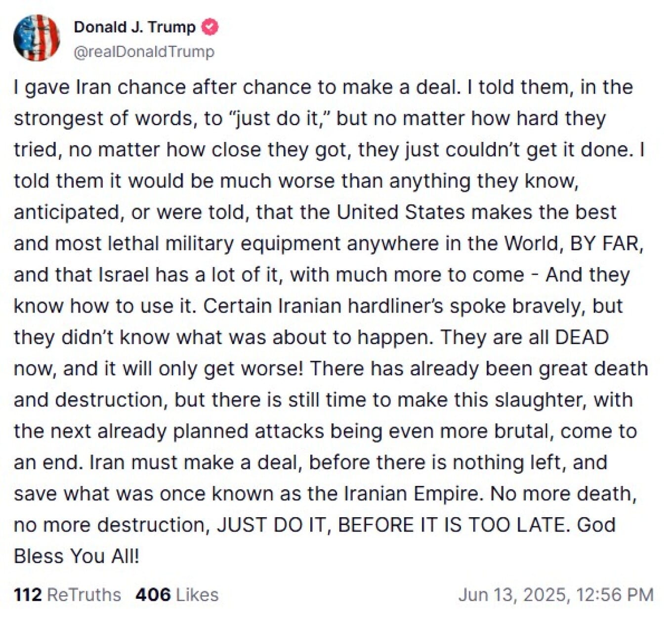Click the capitalized word DEAD
This screenshot has width=672, height=620.
582,337
